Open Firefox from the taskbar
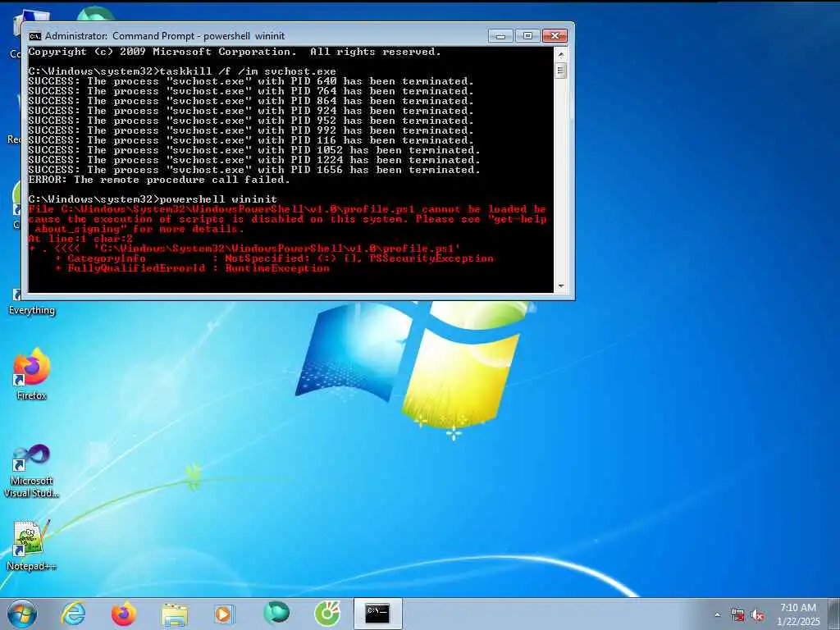 [x=124, y=614]
